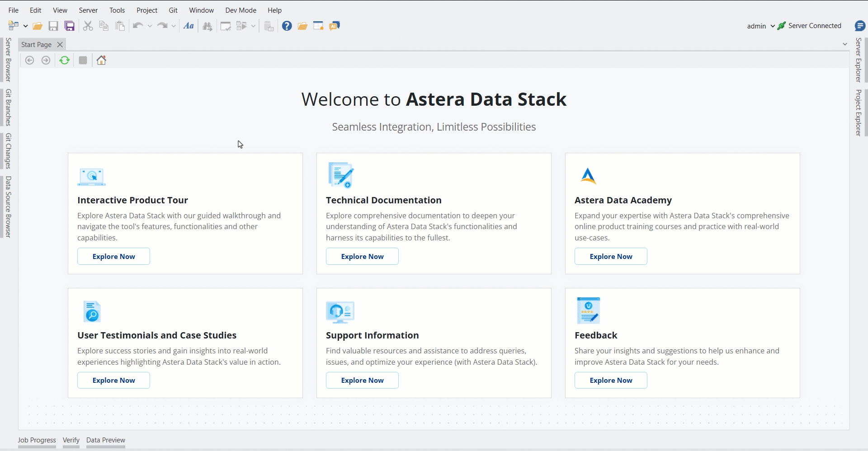Open the Server Browser side panel
The image size is (868, 451).
(x=8, y=60)
